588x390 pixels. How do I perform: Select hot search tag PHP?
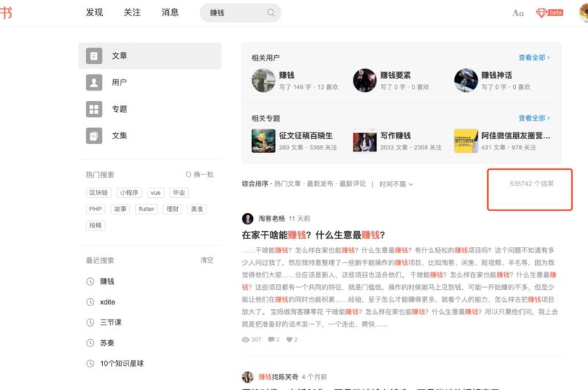pyautogui.click(x=96, y=209)
